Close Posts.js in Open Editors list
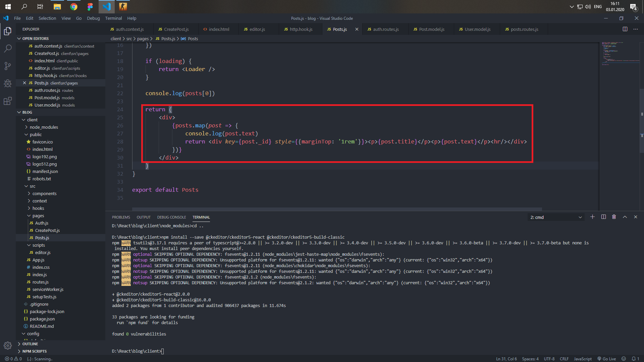644x362 pixels. point(24,83)
